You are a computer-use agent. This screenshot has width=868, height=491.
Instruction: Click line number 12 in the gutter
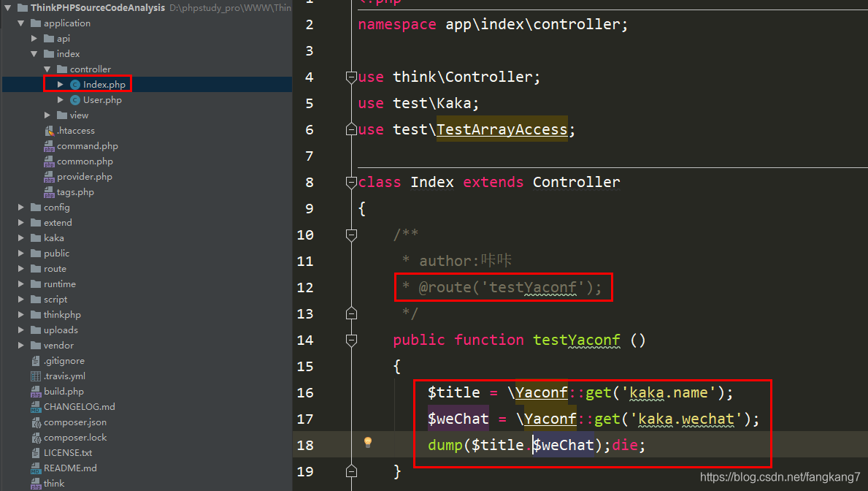[x=305, y=288]
